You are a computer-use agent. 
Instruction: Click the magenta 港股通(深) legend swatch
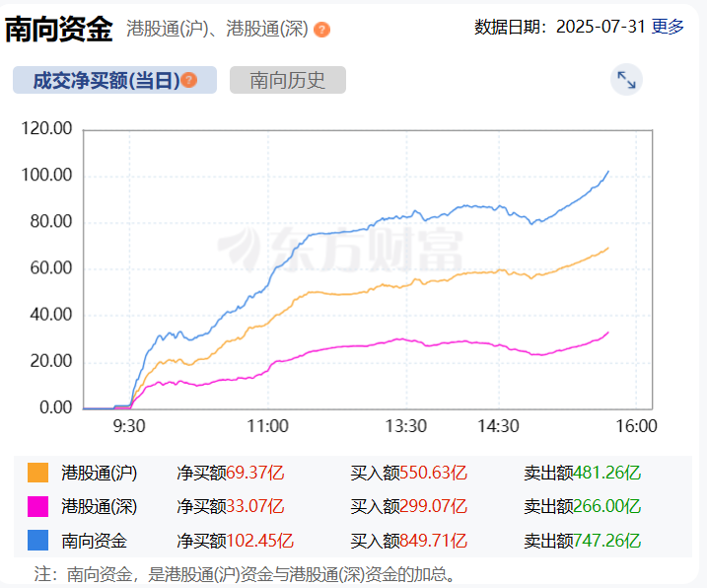coord(37,506)
